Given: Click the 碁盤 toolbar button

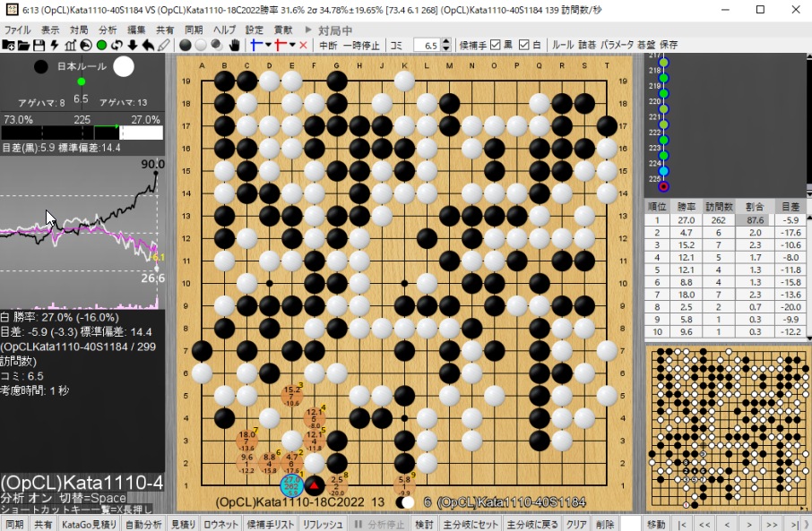Looking at the screenshot, I should [647, 45].
